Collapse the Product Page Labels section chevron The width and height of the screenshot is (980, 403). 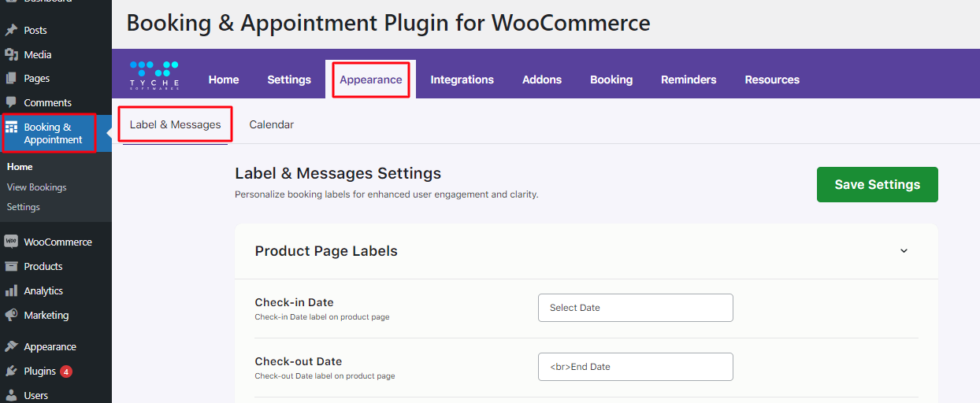tap(904, 251)
